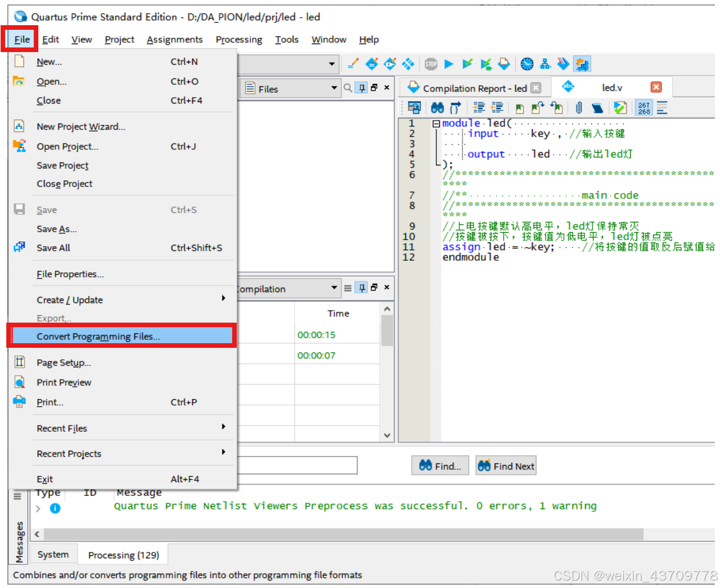The image size is (720, 588).
Task: Click the info message icon in Messages
Action: click(55, 508)
